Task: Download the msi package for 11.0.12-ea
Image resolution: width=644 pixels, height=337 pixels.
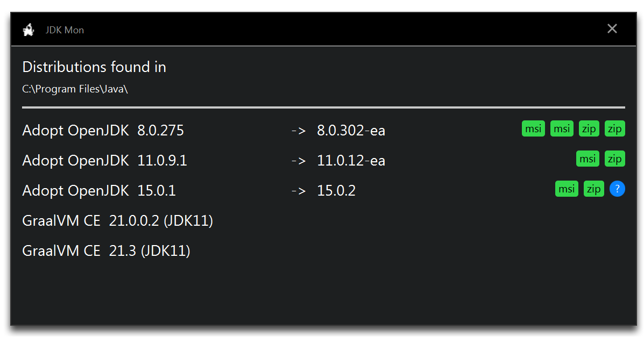Action: click(x=588, y=159)
